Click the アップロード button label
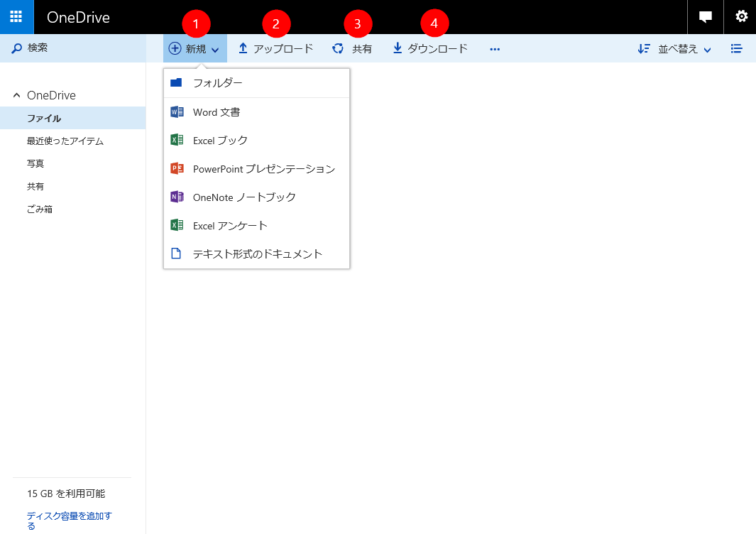 pyautogui.click(x=283, y=49)
